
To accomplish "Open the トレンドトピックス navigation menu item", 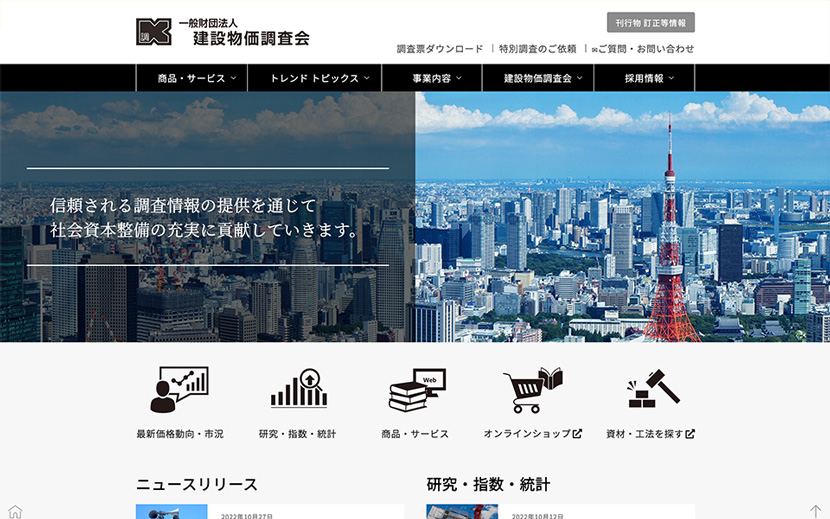I will [x=314, y=78].
